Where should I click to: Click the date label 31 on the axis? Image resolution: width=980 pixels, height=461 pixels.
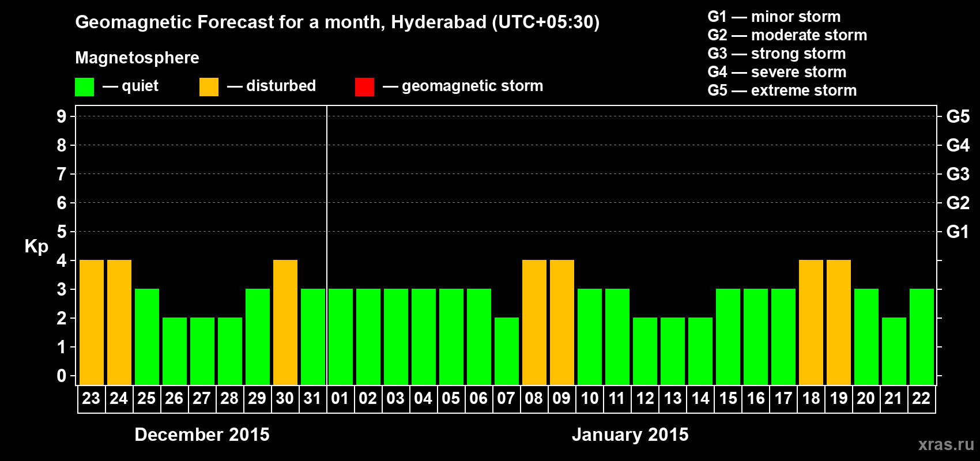[312, 399]
